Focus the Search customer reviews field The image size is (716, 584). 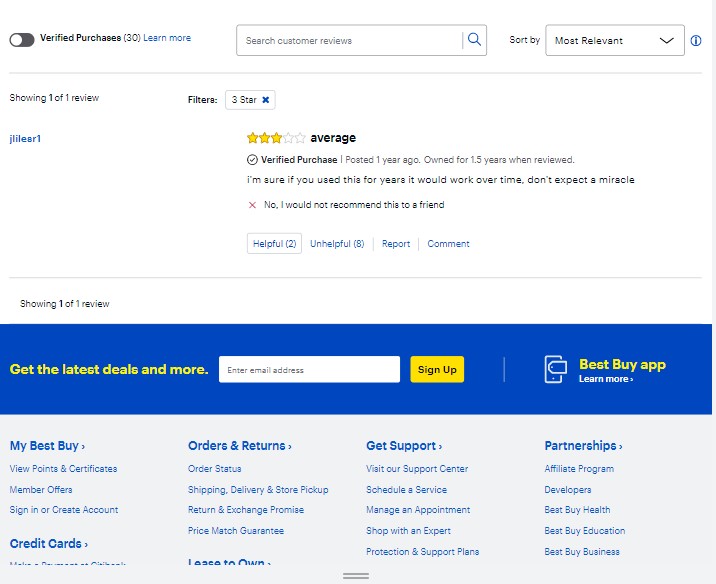click(x=349, y=41)
